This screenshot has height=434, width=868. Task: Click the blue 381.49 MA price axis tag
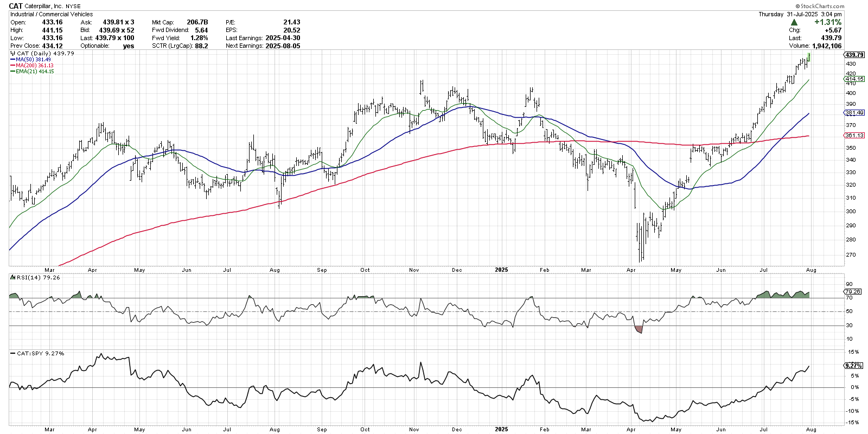point(854,113)
